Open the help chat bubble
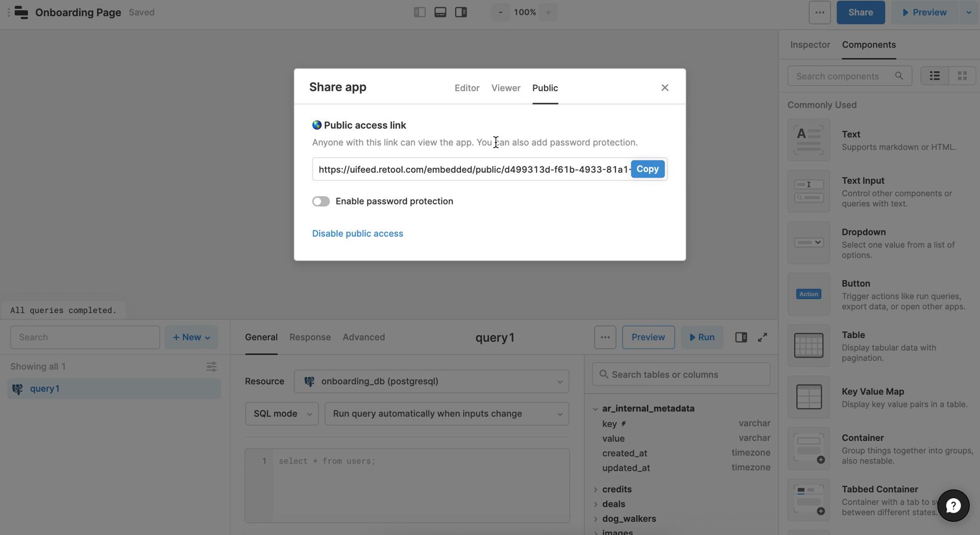The image size is (980, 535). [x=953, y=505]
